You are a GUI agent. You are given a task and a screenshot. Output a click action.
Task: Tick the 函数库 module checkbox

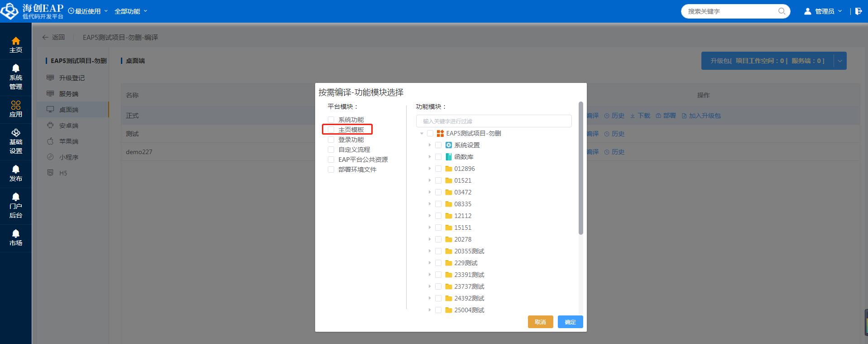tap(438, 157)
